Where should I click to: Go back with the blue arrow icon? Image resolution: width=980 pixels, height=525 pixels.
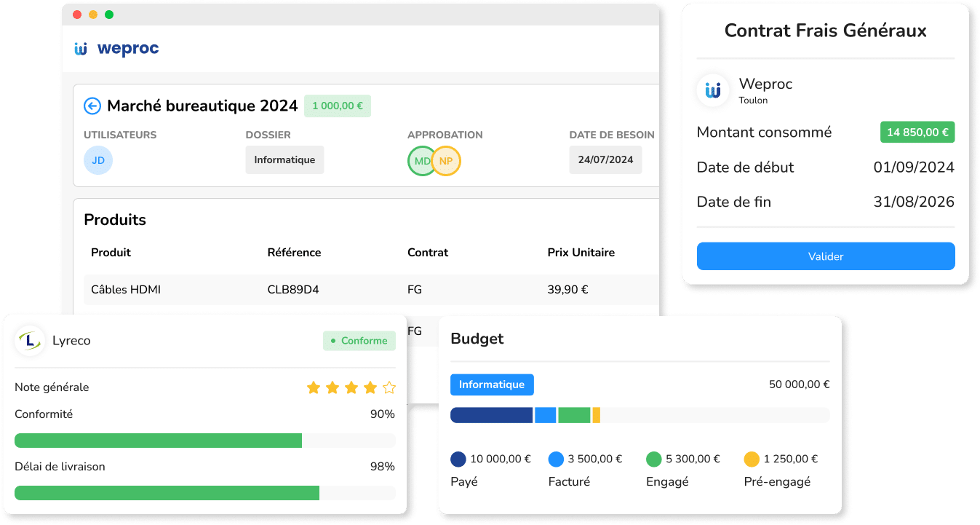coord(92,106)
